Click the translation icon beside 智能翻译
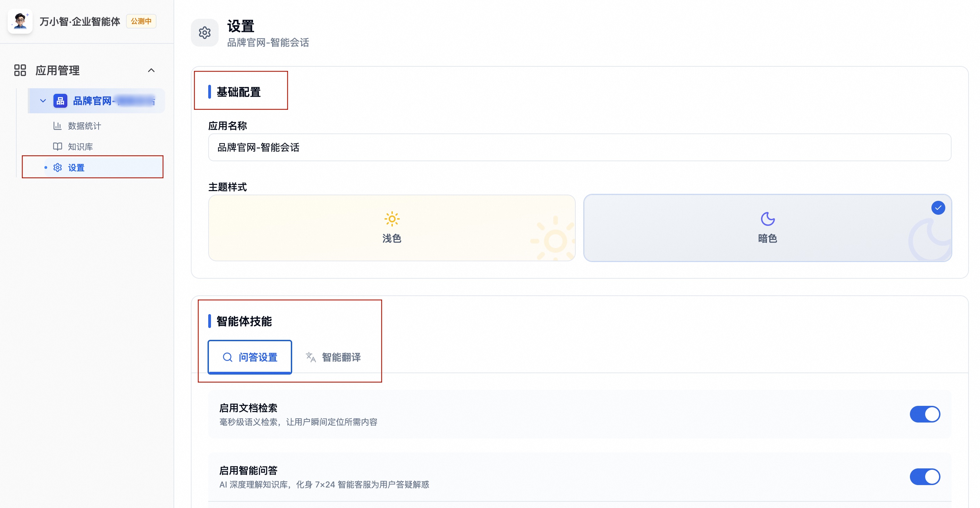980x508 pixels. pos(310,357)
